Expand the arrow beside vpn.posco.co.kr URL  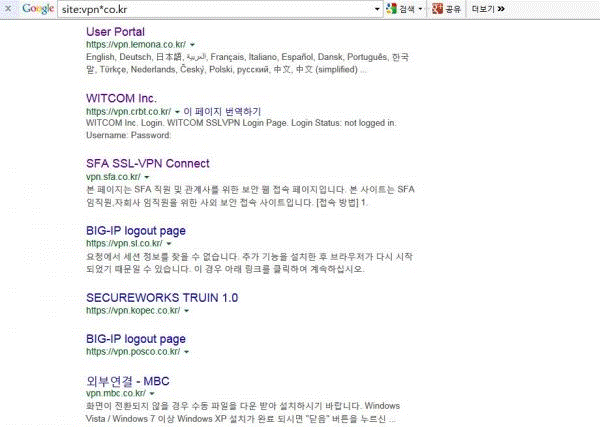(x=187, y=352)
